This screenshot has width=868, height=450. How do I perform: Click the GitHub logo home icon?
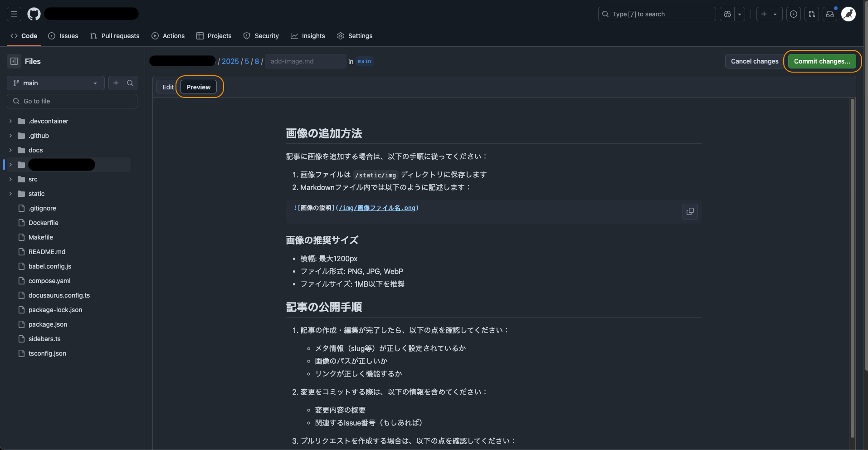point(34,14)
